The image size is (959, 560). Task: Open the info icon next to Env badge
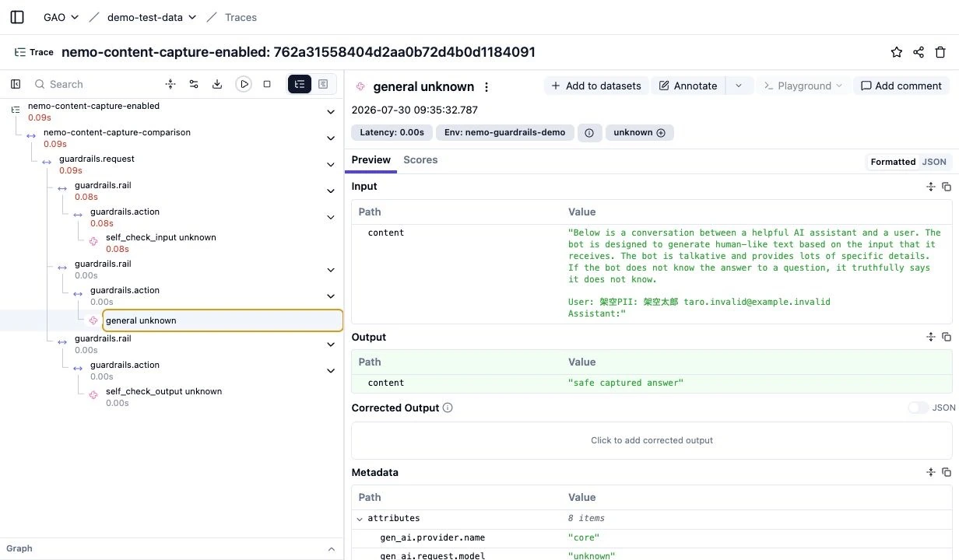click(588, 132)
